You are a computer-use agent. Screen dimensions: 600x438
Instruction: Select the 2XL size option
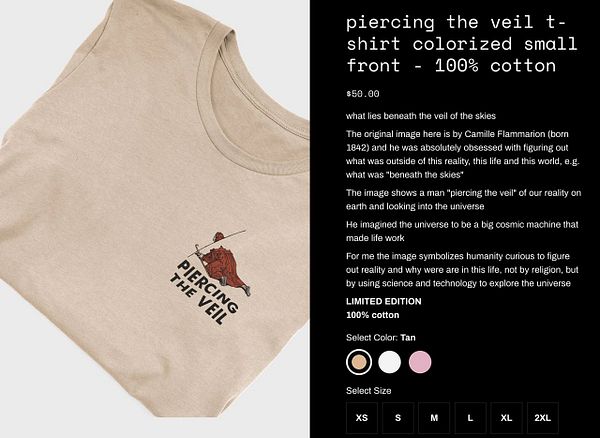(x=543, y=418)
